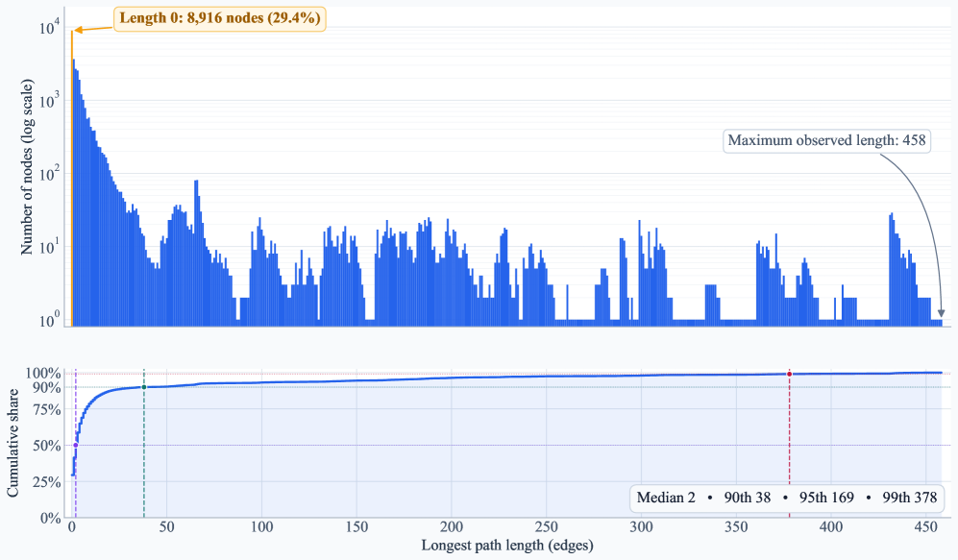The width and height of the screenshot is (958, 560).
Task: Select the "Number of nodes (log scale)" axis title
Action: [x=27, y=167]
